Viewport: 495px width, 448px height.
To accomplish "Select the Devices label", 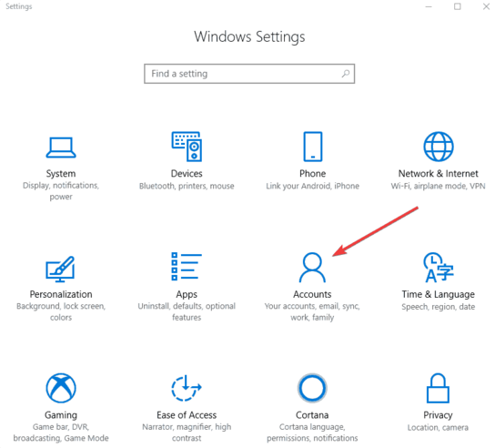I will pyautogui.click(x=187, y=173).
